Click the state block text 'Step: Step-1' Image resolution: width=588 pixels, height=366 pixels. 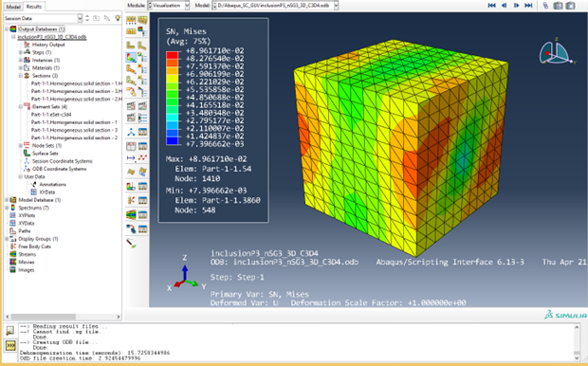tap(237, 278)
